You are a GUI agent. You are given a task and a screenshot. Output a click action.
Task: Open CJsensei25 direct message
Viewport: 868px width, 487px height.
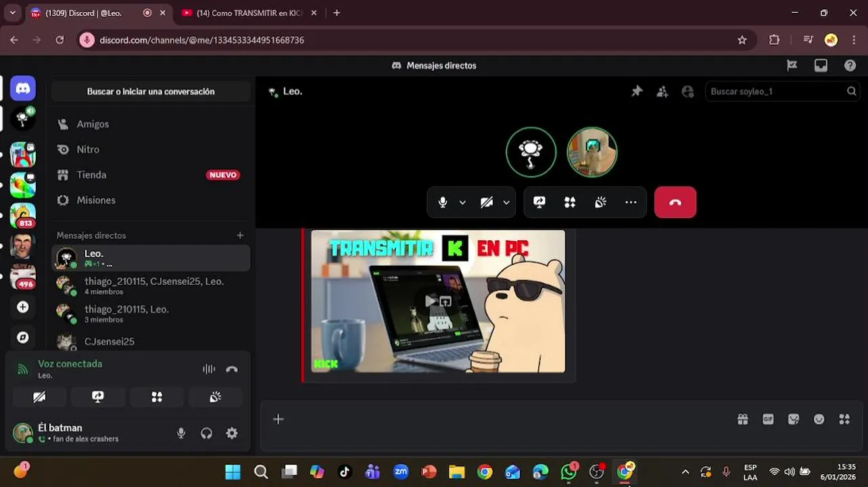pyautogui.click(x=151, y=341)
